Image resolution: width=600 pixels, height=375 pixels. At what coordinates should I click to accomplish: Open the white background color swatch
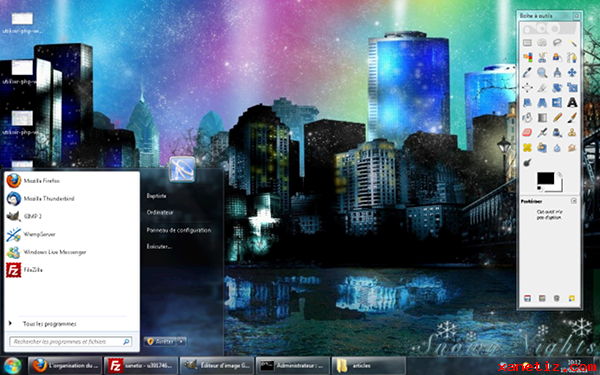tap(558, 187)
